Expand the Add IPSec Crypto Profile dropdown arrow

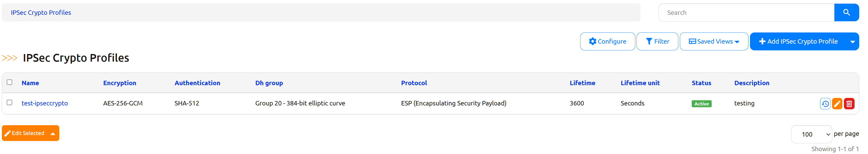pyautogui.click(x=853, y=41)
